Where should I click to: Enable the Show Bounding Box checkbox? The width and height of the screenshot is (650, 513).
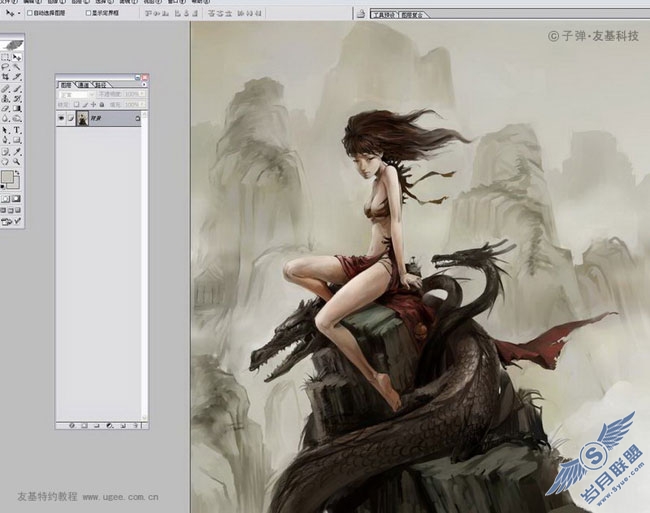coord(88,13)
